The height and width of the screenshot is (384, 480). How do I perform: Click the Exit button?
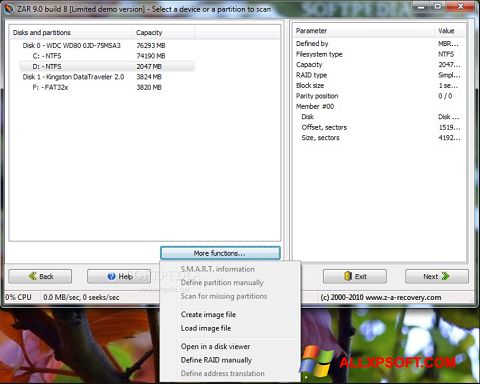pyautogui.click(x=355, y=276)
